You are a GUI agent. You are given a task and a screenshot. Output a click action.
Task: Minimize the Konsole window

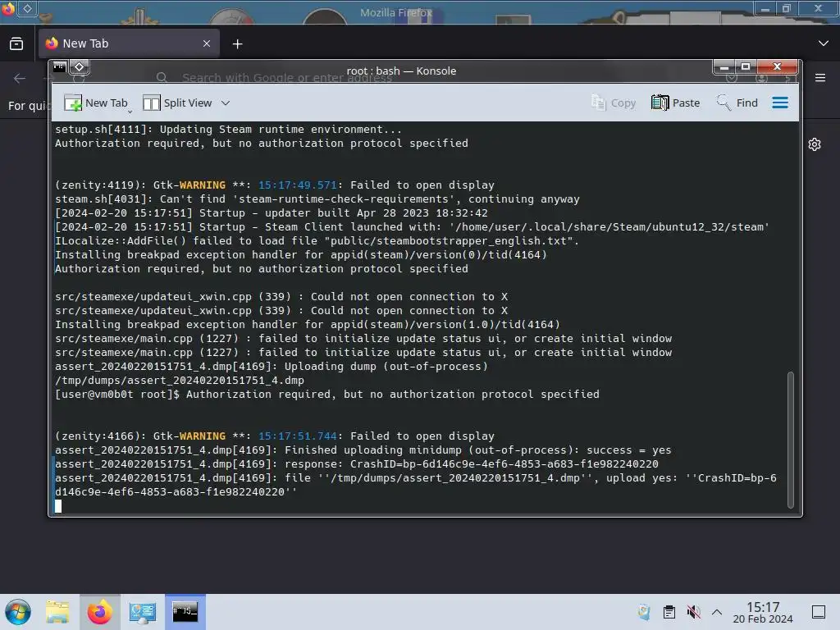(724, 67)
